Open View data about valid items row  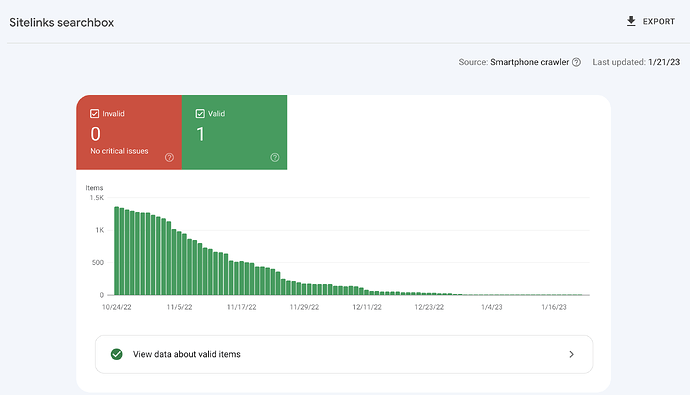(344, 355)
